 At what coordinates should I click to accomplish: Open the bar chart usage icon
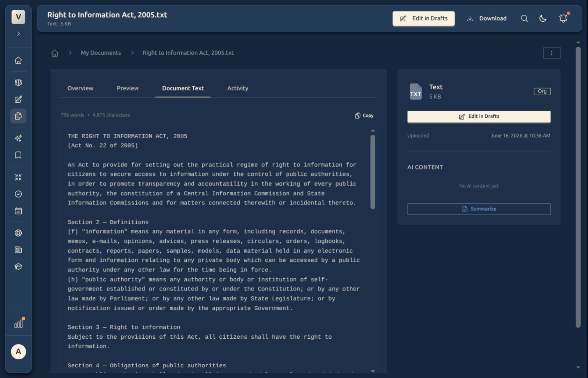(x=18, y=324)
